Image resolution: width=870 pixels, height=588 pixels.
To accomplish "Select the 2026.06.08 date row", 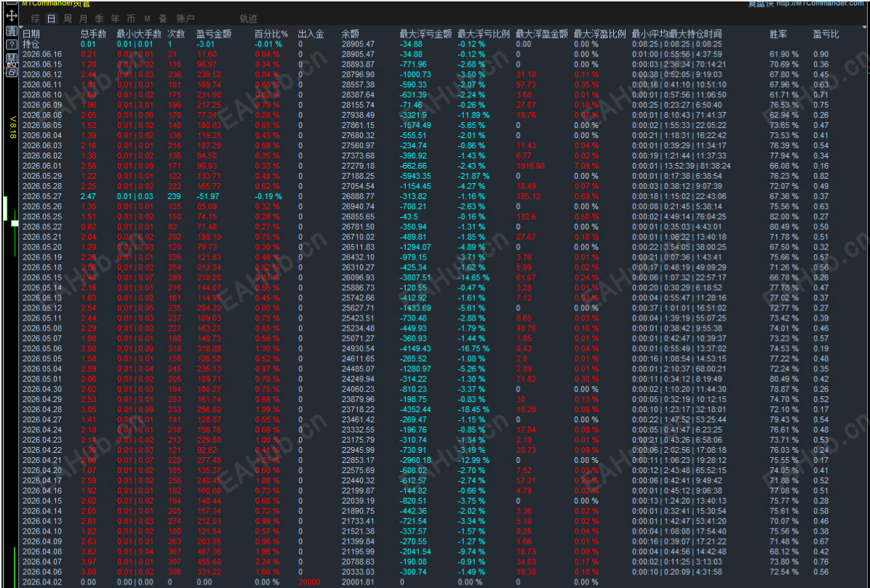I will tap(42, 116).
